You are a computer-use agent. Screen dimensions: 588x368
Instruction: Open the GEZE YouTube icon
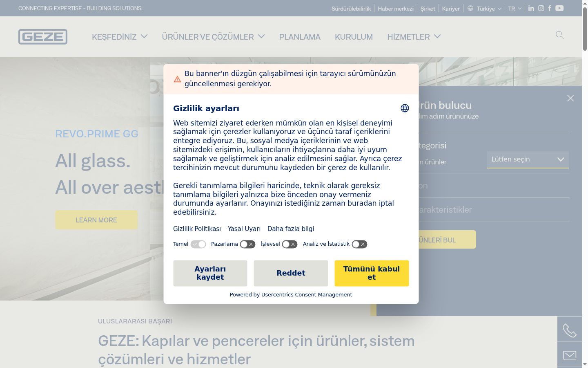tap(559, 8)
